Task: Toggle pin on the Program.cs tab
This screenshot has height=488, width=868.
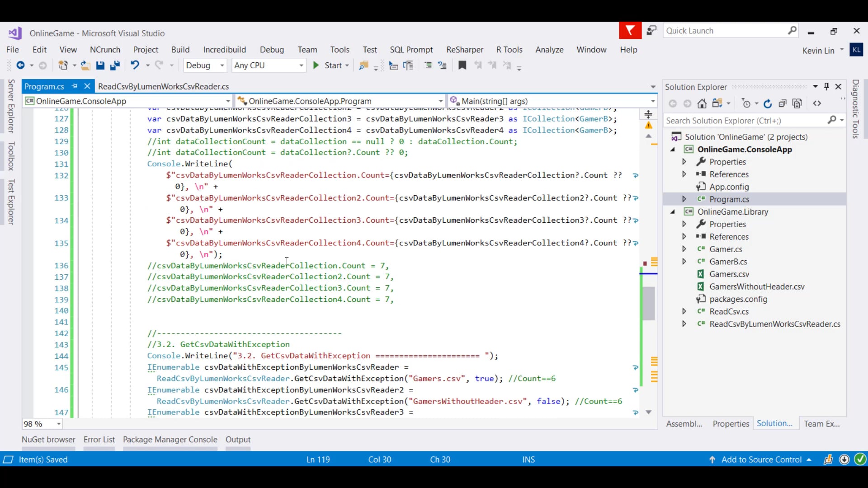Action: pyautogui.click(x=75, y=86)
